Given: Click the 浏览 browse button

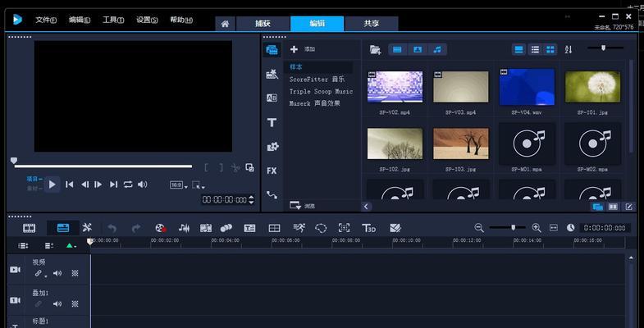Looking at the screenshot, I should (x=302, y=206).
